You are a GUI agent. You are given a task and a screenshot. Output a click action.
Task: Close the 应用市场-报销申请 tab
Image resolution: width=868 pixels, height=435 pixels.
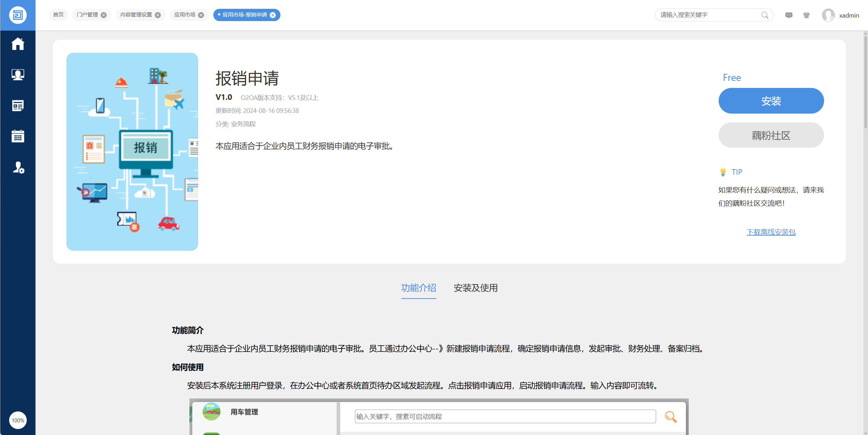[x=273, y=15]
